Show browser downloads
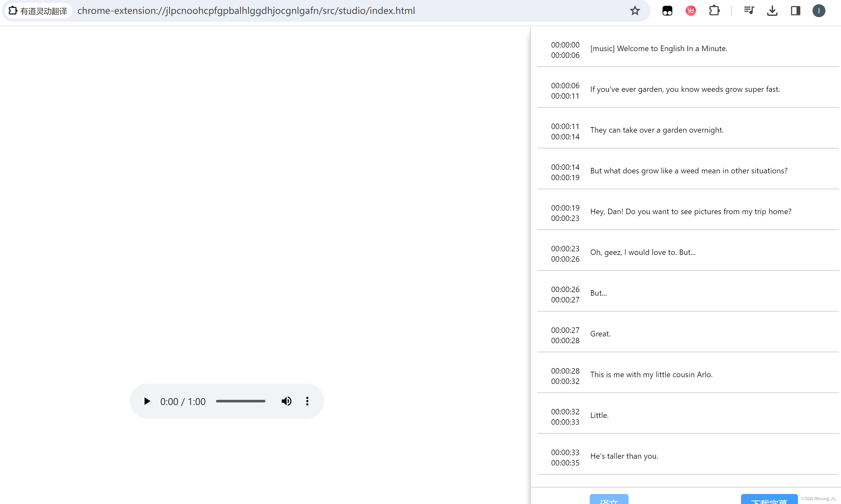The height and width of the screenshot is (504, 841). [x=772, y=11]
